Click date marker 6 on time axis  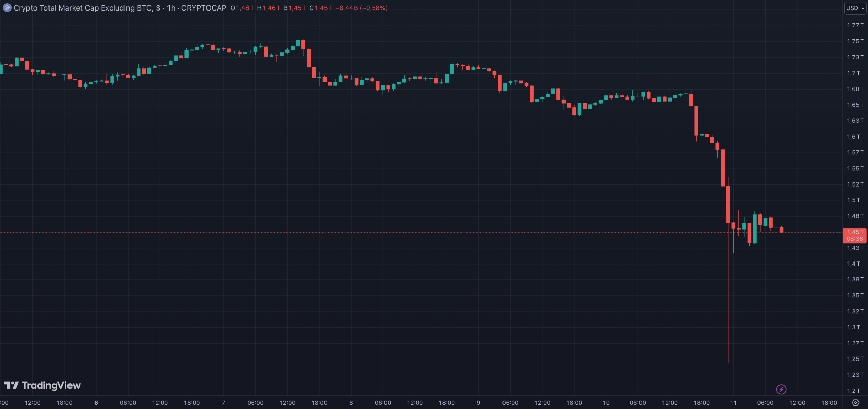96,403
